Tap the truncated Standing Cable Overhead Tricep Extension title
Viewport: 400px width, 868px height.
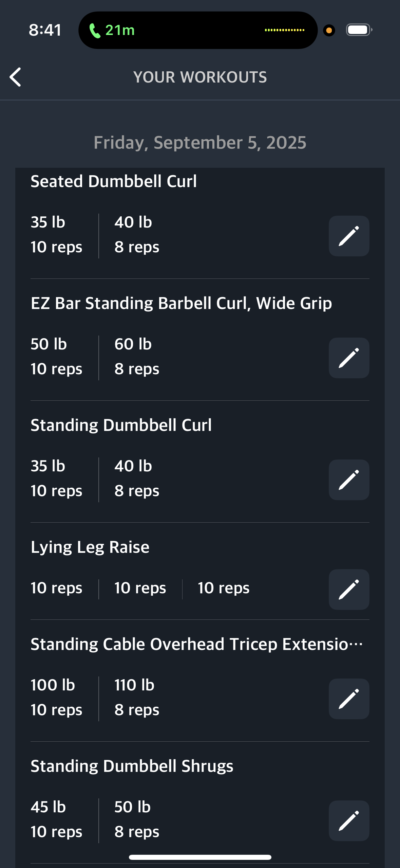(197, 644)
